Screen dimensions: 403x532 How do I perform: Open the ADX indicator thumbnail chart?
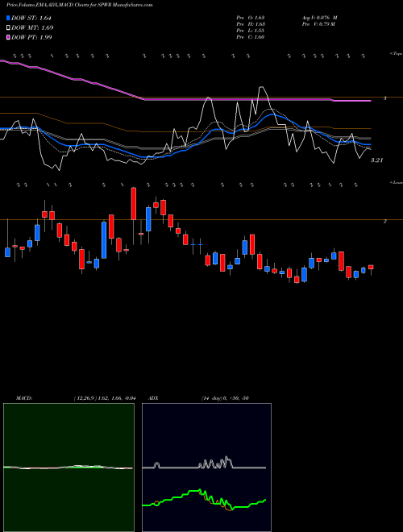tap(206, 468)
